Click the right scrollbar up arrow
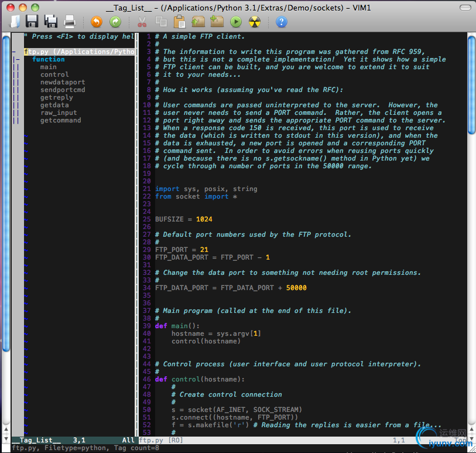The width and height of the screenshot is (476, 453). coord(471,430)
